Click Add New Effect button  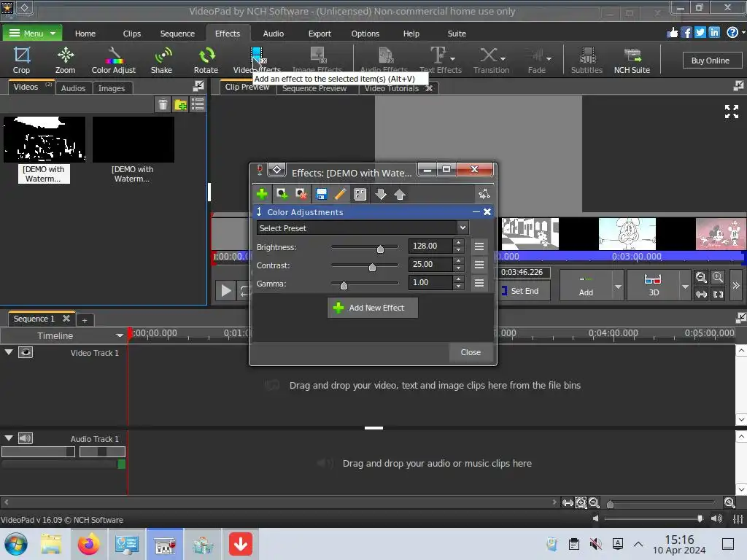[x=373, y=308]
